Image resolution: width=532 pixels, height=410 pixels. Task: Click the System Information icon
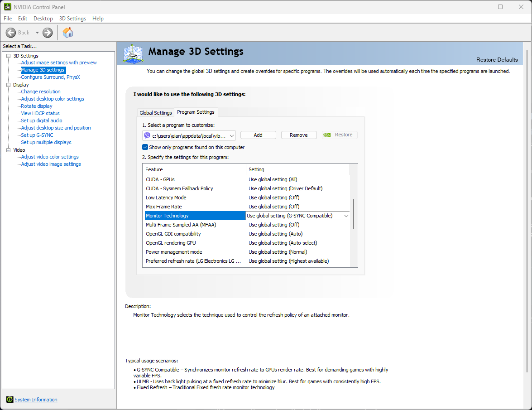10,400
